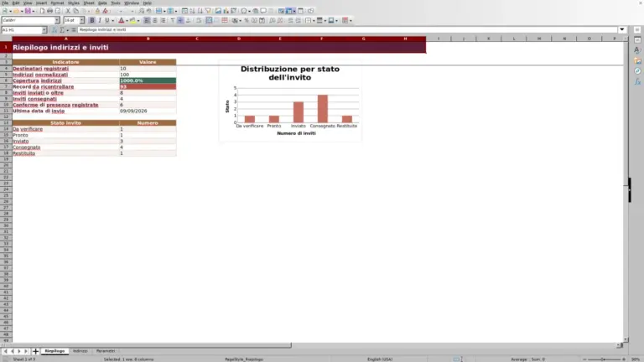The image size is (644, 362).
Task: Click English (USA) language in status bar
Action: (380, 359)
